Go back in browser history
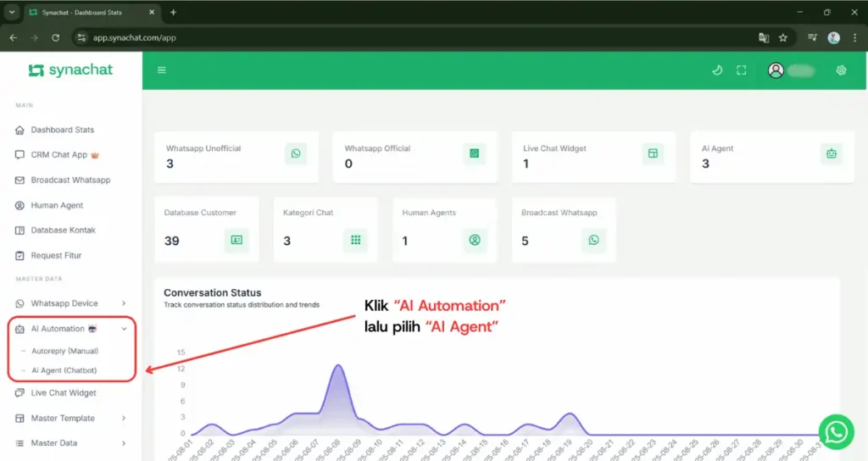This screenshot has height=461, width=868. 14,37
